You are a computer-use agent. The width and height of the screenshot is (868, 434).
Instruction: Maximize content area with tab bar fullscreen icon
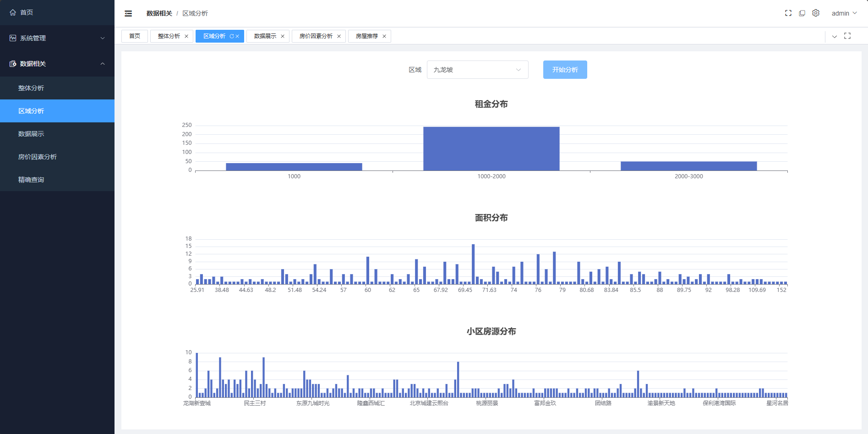tap(847, 36)
